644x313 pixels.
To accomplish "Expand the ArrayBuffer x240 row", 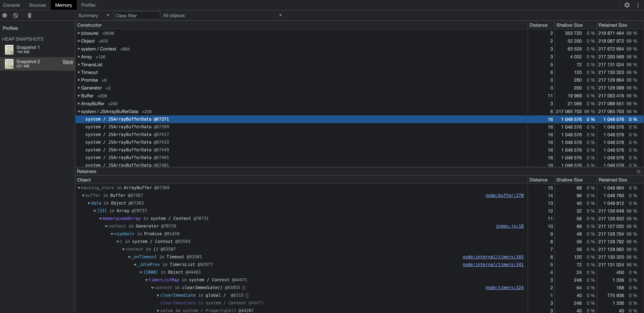I will [79, 104].
